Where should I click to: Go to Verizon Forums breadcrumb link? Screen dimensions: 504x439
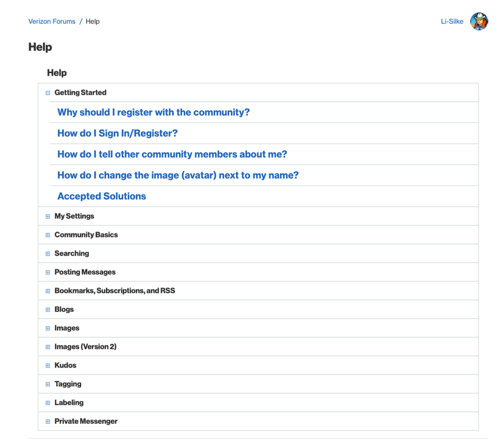pyautogui.click(x=52, y=22)
